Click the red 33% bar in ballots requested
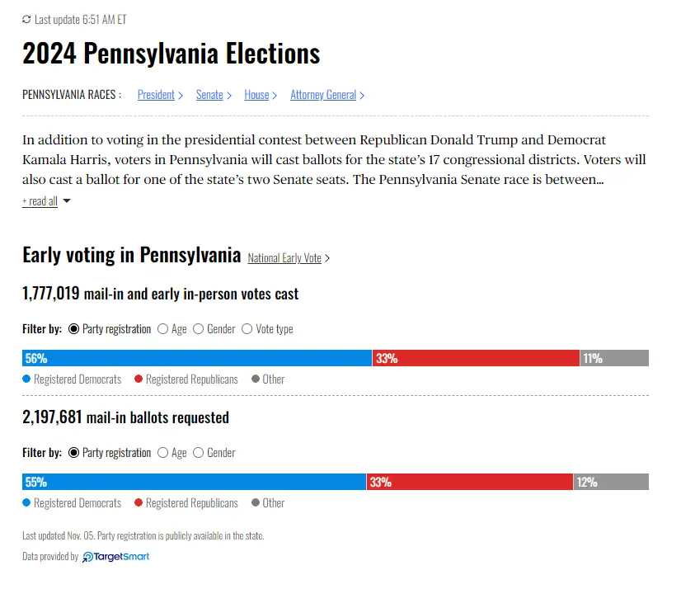Screen dimensions: 700x589 coord(470,482)
